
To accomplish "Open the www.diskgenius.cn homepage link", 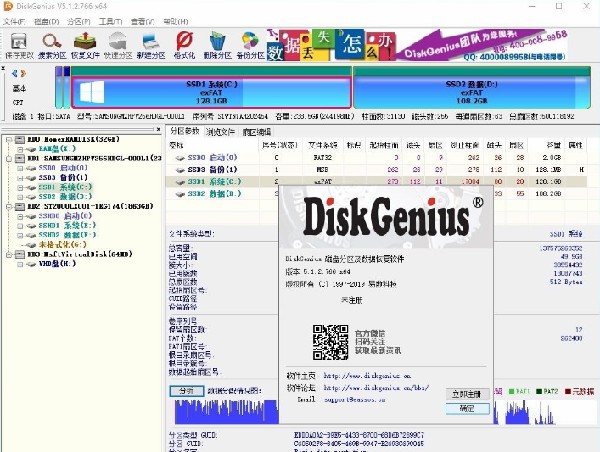I will click(367, 376).
